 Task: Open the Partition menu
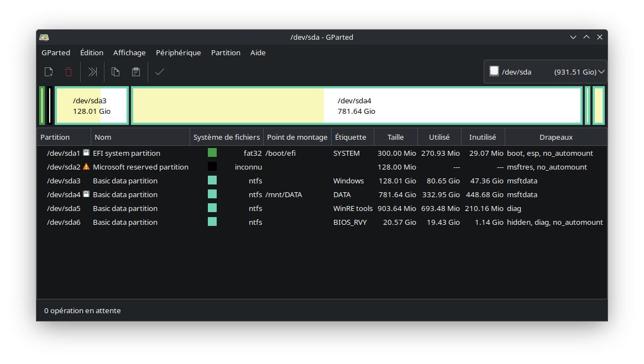226,52
